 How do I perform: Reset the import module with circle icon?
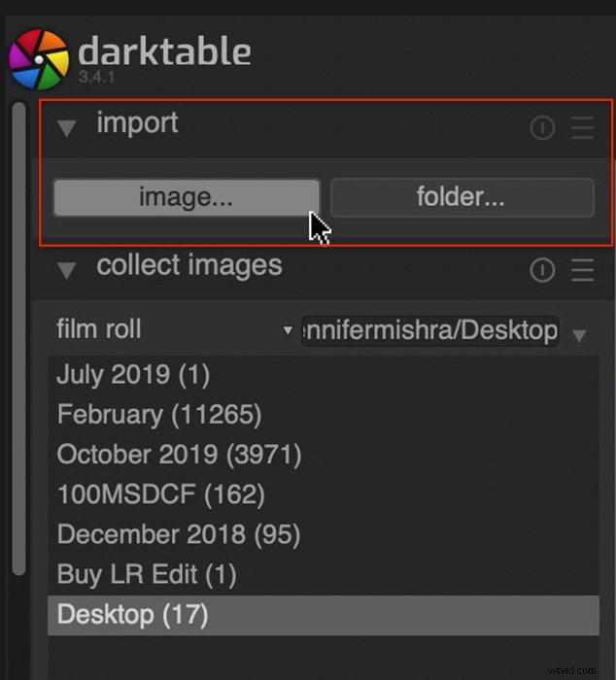(542, 128)
